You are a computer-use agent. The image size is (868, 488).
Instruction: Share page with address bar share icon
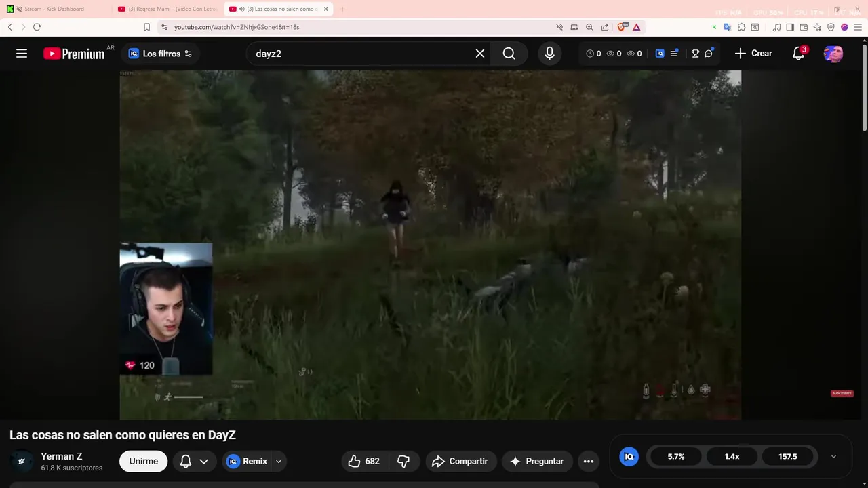pos(605,27)
